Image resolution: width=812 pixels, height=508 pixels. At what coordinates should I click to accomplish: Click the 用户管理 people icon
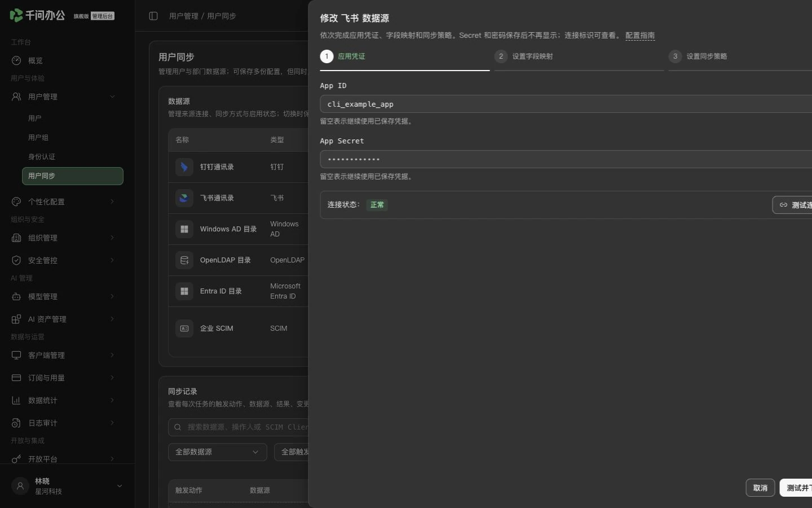pyautogui.click(x=16, y=97)
